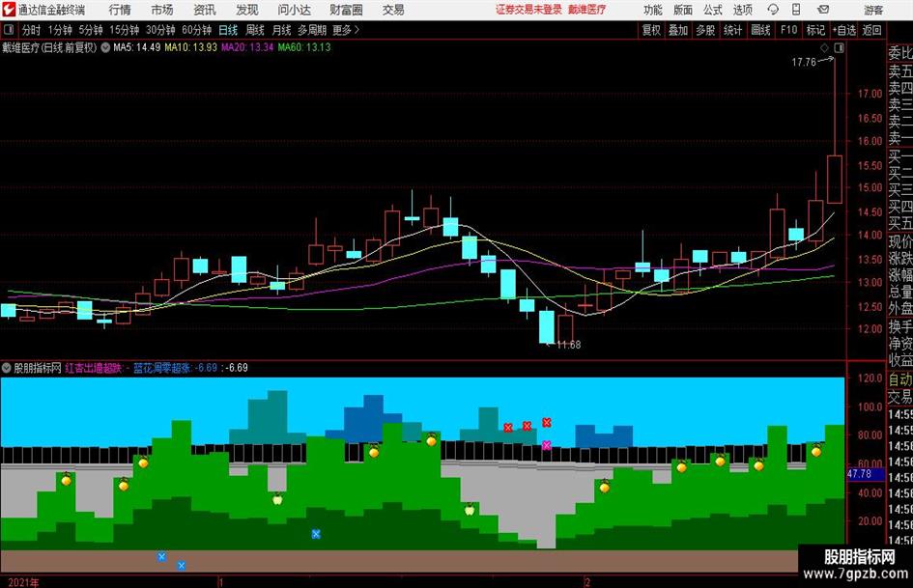Viewport: 913px width, 588px height.
Task: Select the 月线 monthly period tab
Action: coord(281,30)
